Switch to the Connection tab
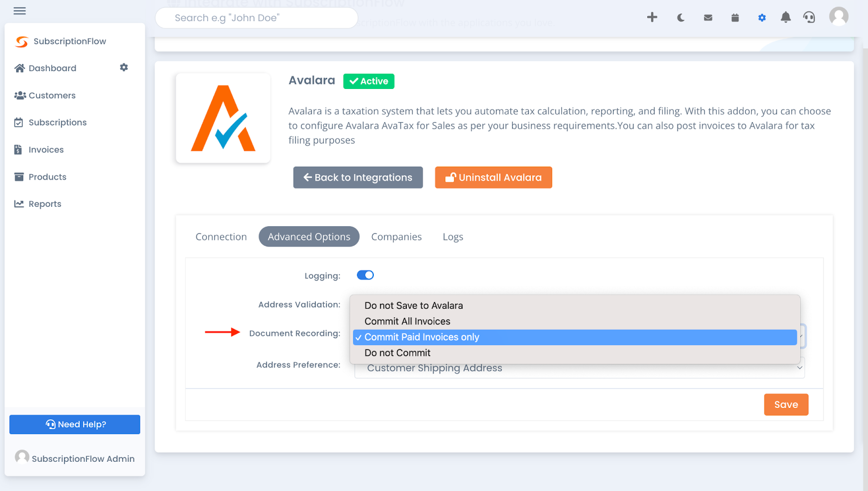The height and width of the screenshot is (491, 868). [221, 237]
